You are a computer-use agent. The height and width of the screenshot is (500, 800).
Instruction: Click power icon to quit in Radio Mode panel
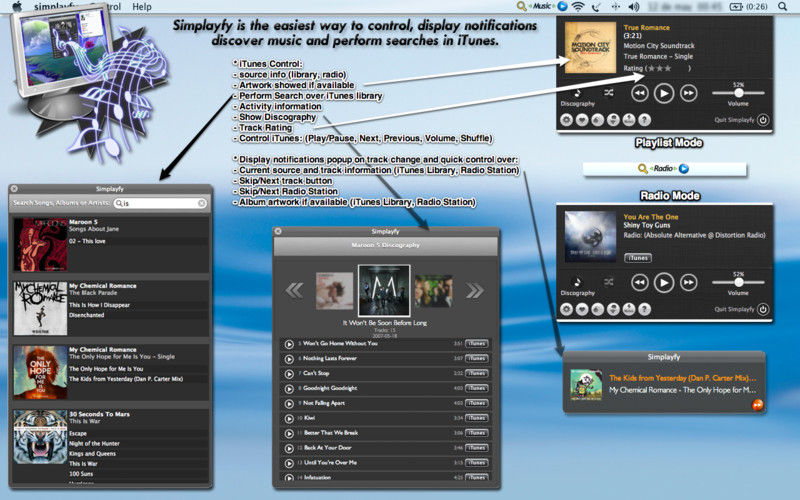[x=763, y=309]
